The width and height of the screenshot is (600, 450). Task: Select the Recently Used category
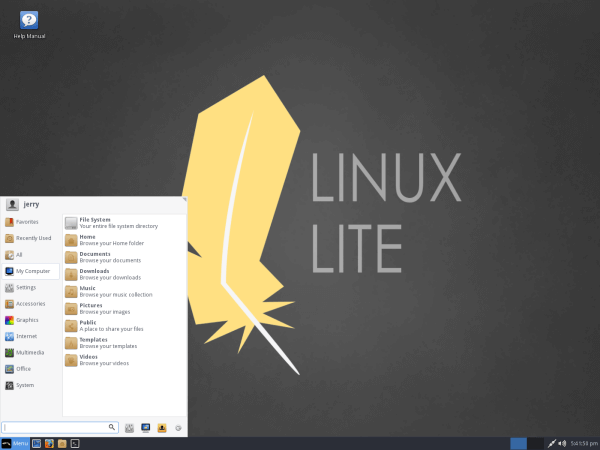[31, 238]
